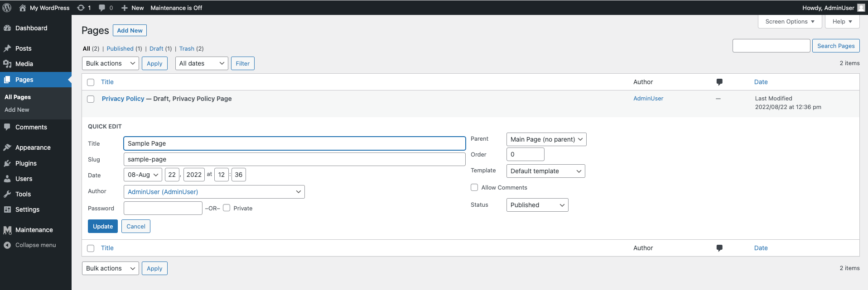Click the Update button

[x=103, y=226]
